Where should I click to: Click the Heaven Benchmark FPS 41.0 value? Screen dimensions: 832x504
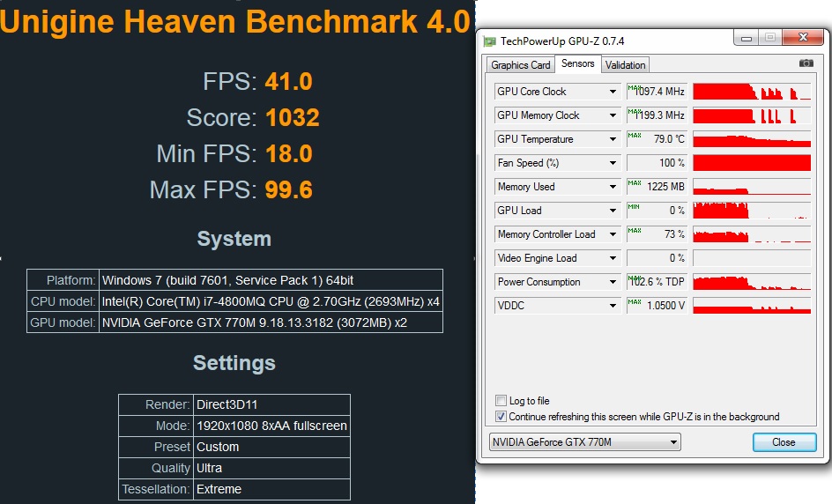(x=289, y=82)
